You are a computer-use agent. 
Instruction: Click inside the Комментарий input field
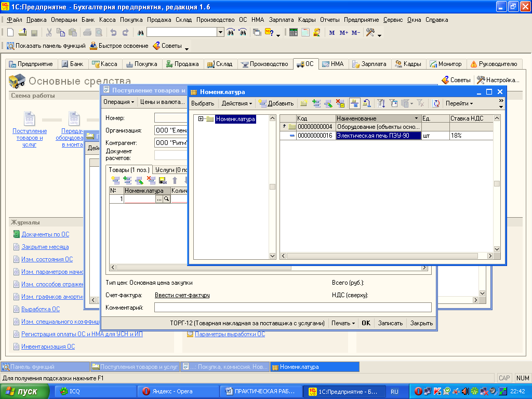[x=292, y=308]
